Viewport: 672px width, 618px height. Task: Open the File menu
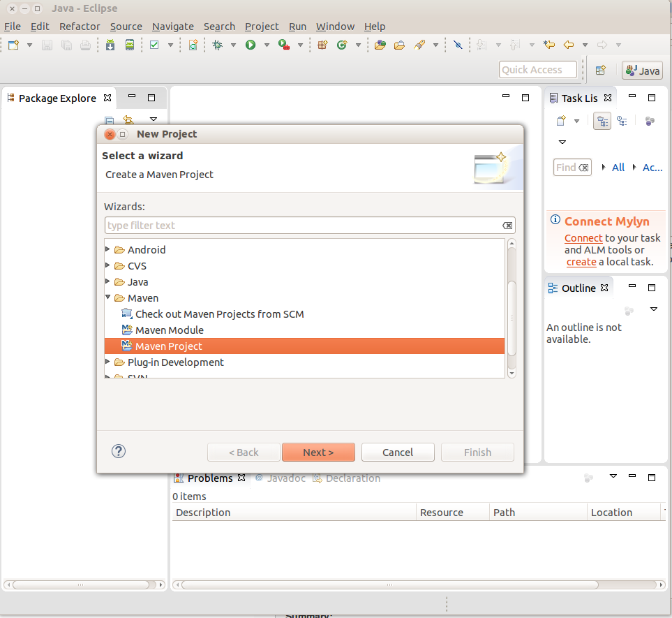click(x=13, y=27)
